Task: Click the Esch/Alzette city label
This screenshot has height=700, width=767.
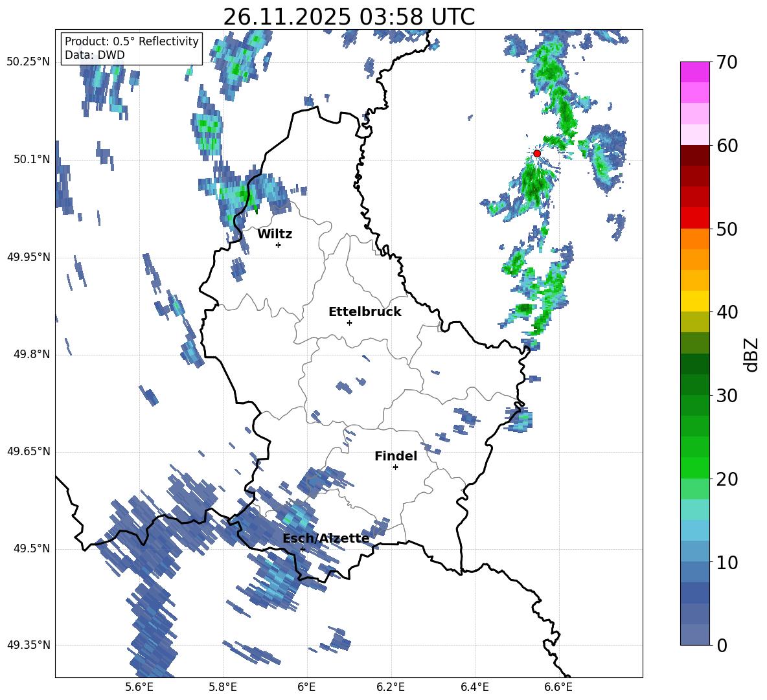Action: (x=326, y=538)
